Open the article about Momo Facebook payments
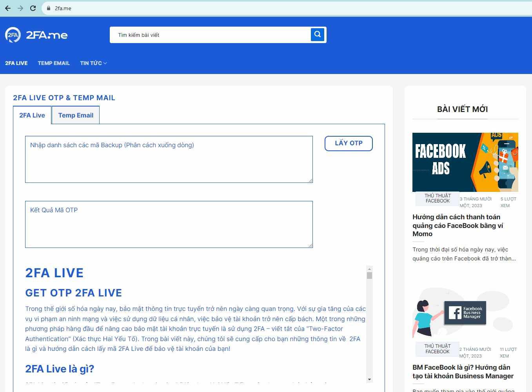 coord(458,226)
